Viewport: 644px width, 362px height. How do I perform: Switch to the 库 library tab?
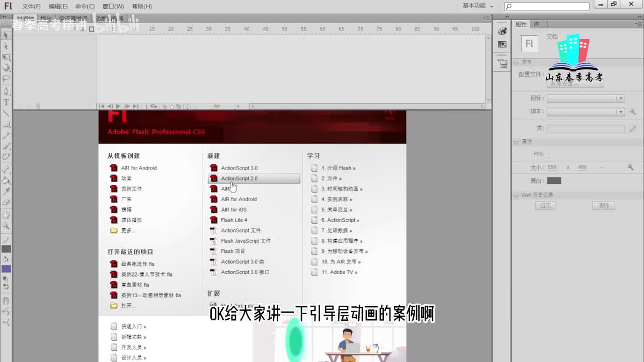coord(536,24)
